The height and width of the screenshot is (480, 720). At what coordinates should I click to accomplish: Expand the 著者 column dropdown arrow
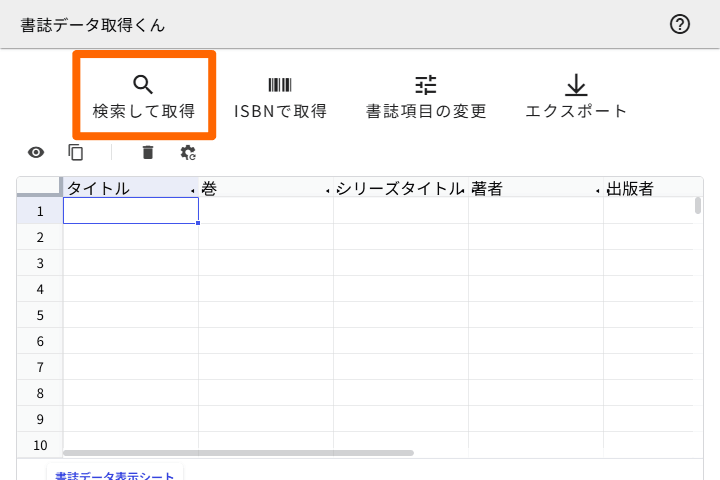point(598,189)
